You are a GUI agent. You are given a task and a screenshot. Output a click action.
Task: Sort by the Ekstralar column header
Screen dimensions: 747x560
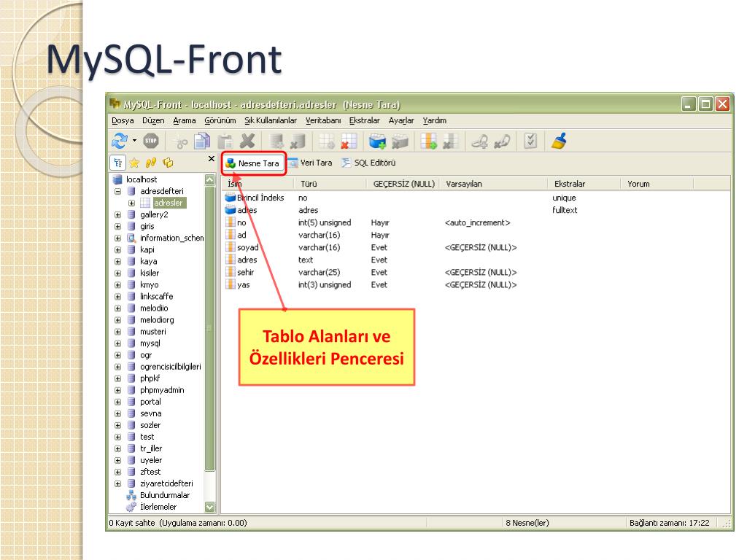[x=584, y=184]
